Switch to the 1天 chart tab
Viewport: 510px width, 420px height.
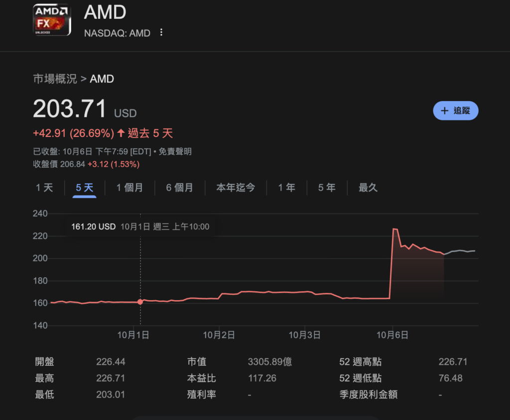pos(44,188)
